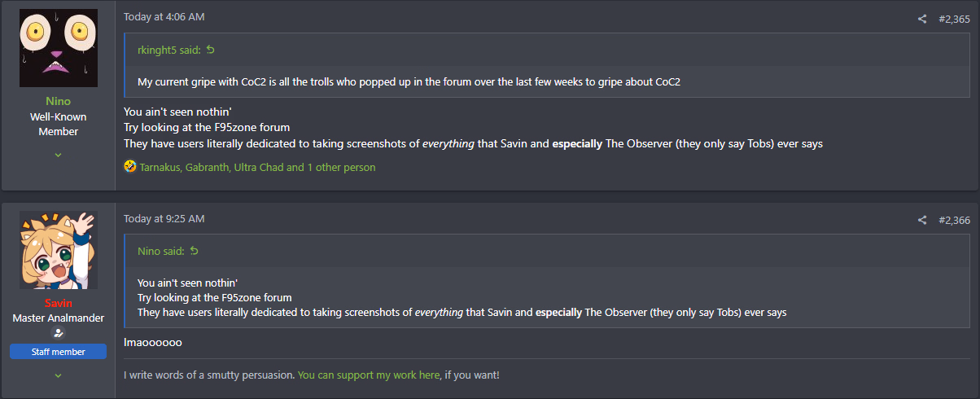Click the laughing reaction emoji on Nino's post
The width and height of the screenshot is (980, 399).
[129, 167]
